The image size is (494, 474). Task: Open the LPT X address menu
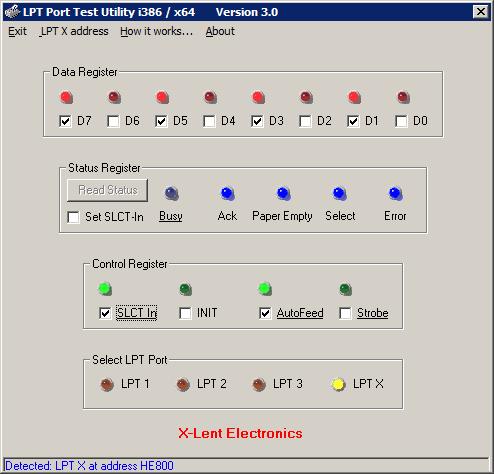point(74,31)
